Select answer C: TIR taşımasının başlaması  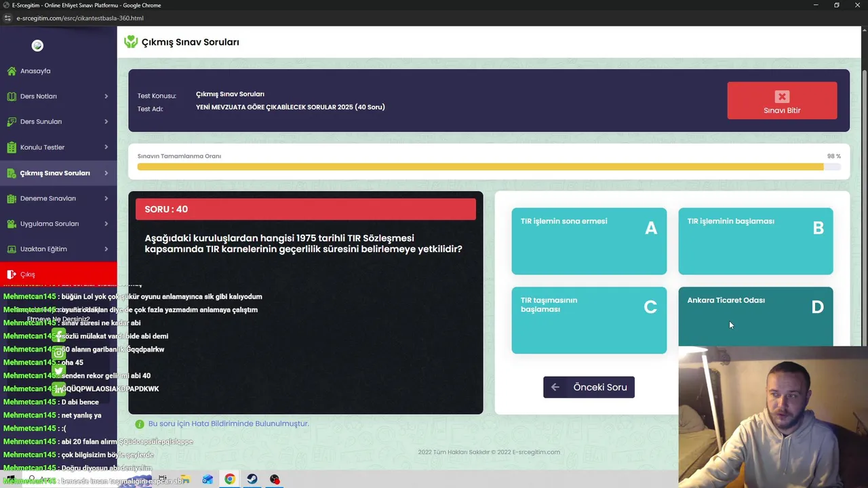[x=589, y=320]
